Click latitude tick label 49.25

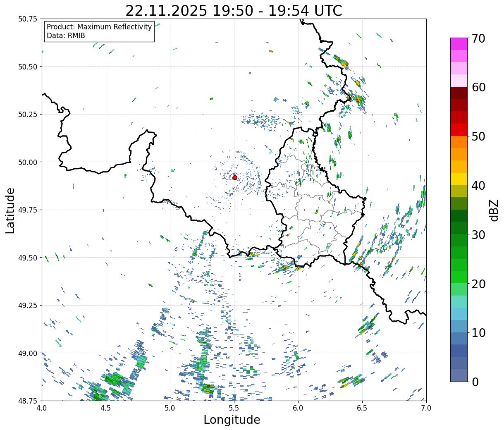(x=28, y=306)
